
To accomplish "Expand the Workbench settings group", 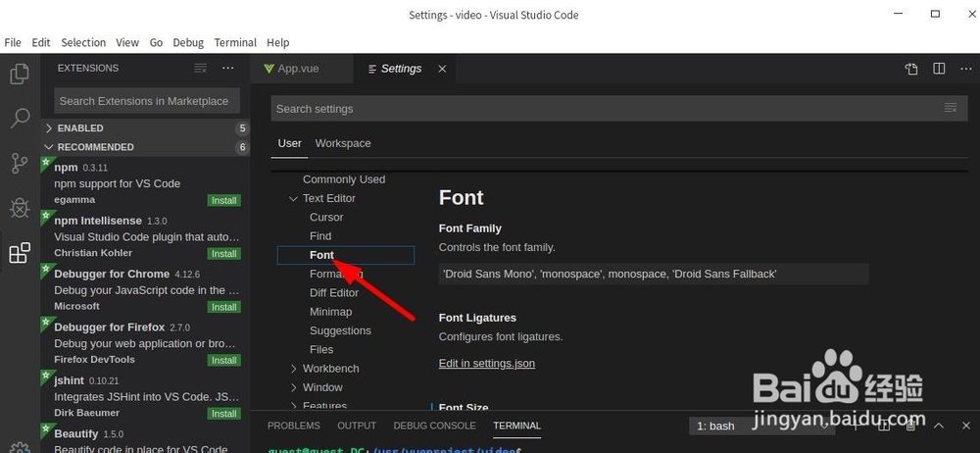I will pos(293,369).
